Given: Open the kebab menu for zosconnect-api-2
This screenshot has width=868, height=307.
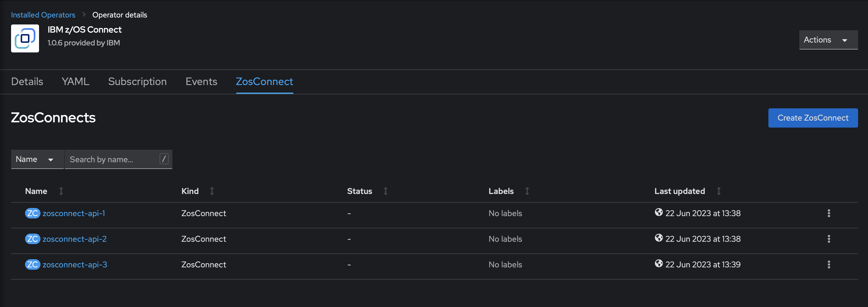Looking at the screenshot, I should 829,239.
